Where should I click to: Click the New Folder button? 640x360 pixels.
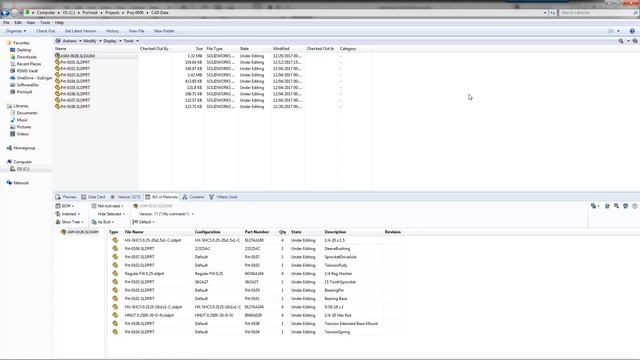pos(164,31)
